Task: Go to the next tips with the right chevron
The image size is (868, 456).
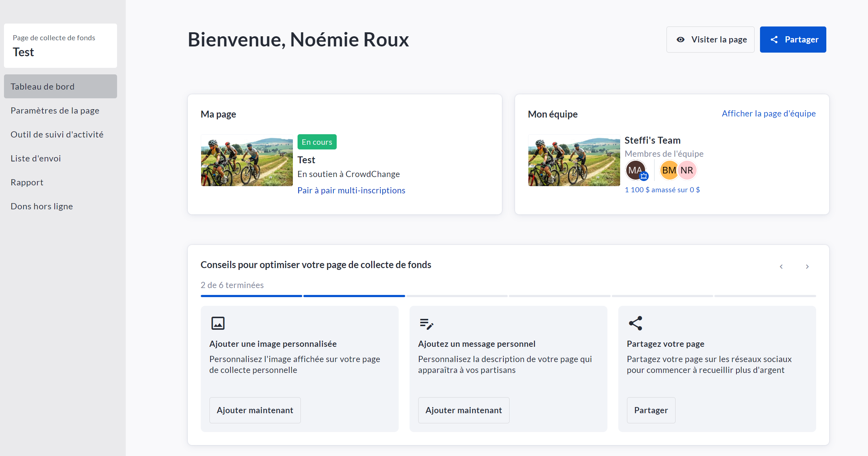Action: pyautogui.click(x=807, y=267)
